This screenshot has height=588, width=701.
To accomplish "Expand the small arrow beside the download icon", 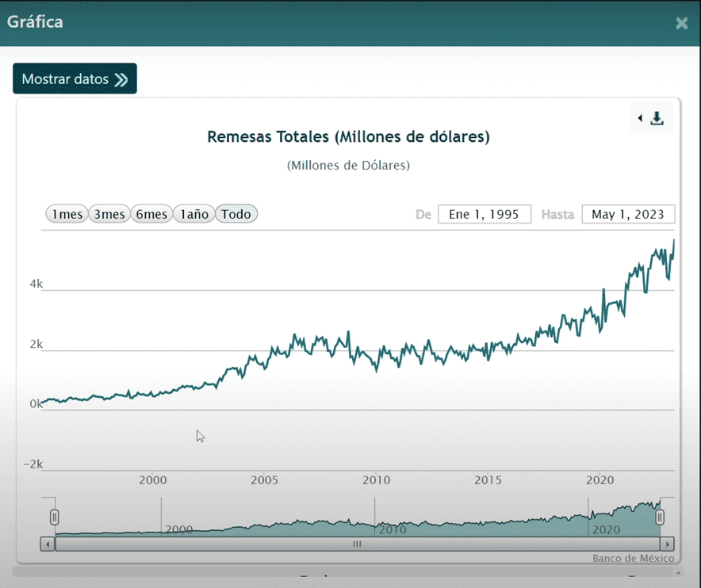I will (640, 119).
